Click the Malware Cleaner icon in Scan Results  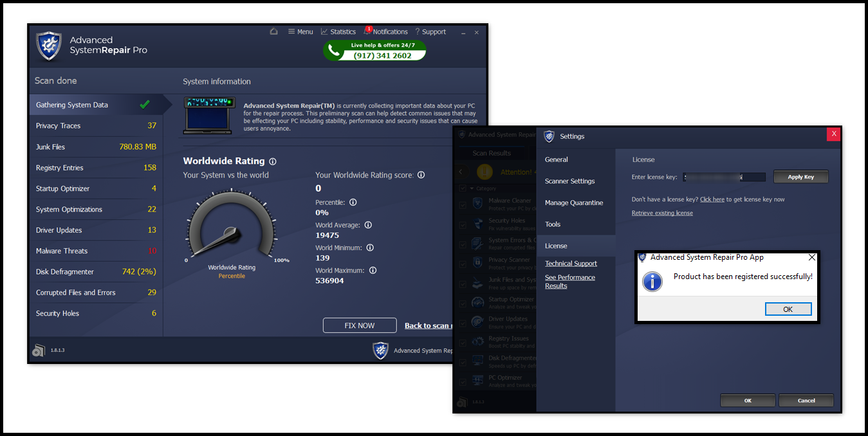click(x=477, y=204)
